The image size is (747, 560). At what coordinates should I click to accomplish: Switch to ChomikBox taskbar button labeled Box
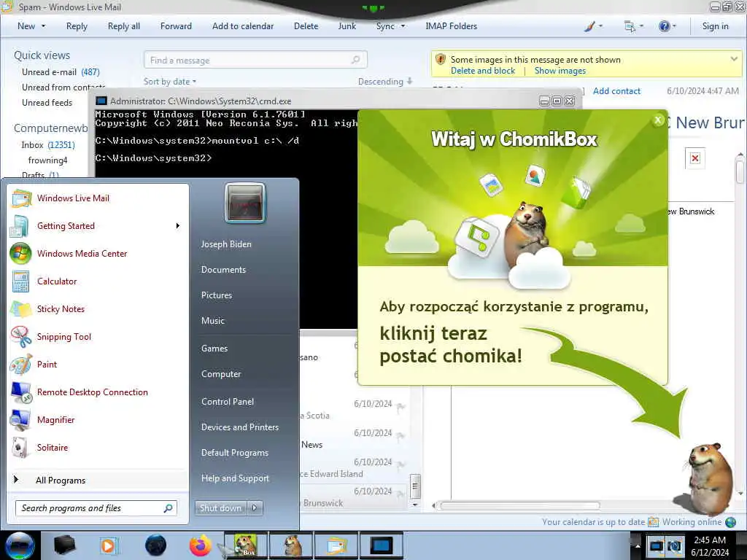[246, 545]
